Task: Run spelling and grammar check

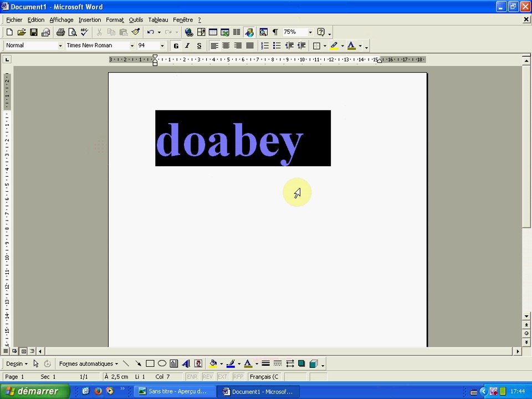Action: point(84,32)
